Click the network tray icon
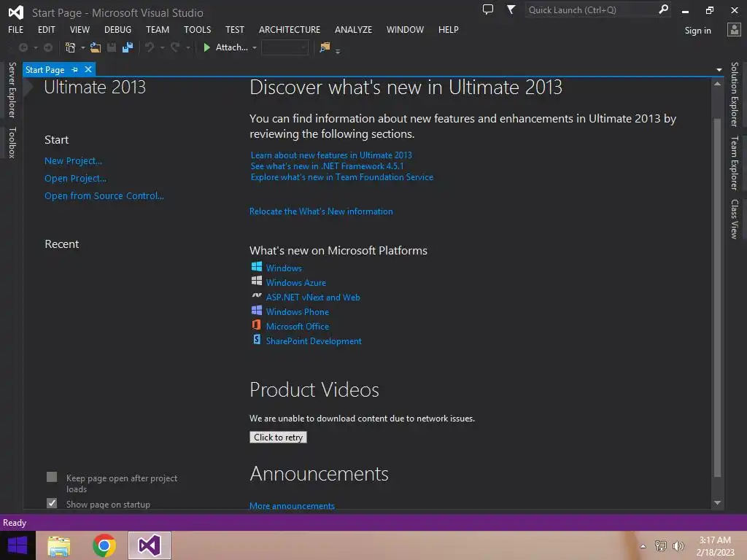Image resolution: width=747 pixels, height=560 pixels. coord(661,546)
